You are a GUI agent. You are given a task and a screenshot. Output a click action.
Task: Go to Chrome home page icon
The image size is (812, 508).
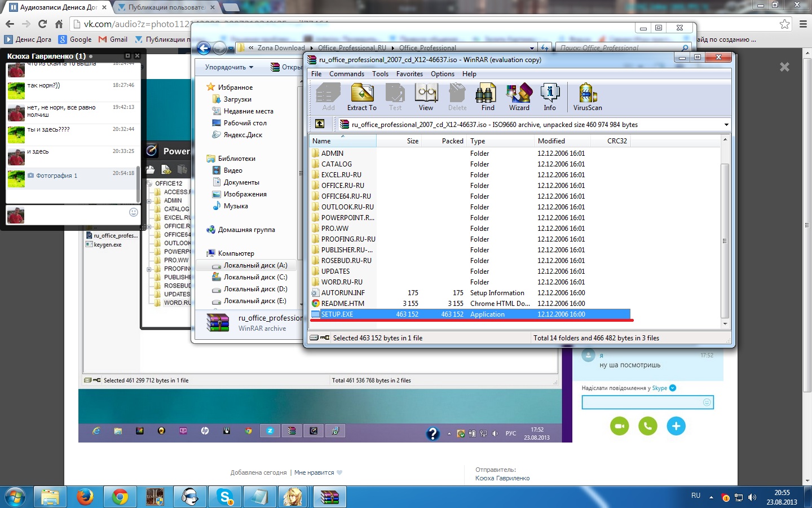pyautogui.click(x=59, y=24)
